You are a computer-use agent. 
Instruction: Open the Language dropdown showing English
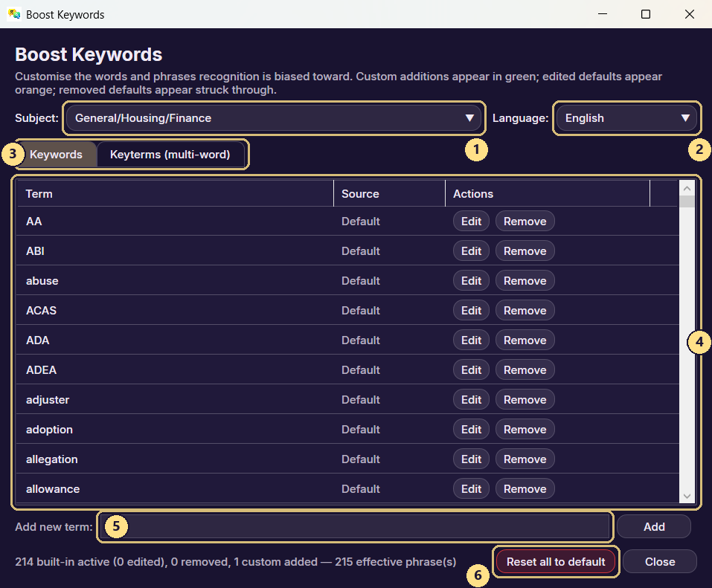click(626, 118)
